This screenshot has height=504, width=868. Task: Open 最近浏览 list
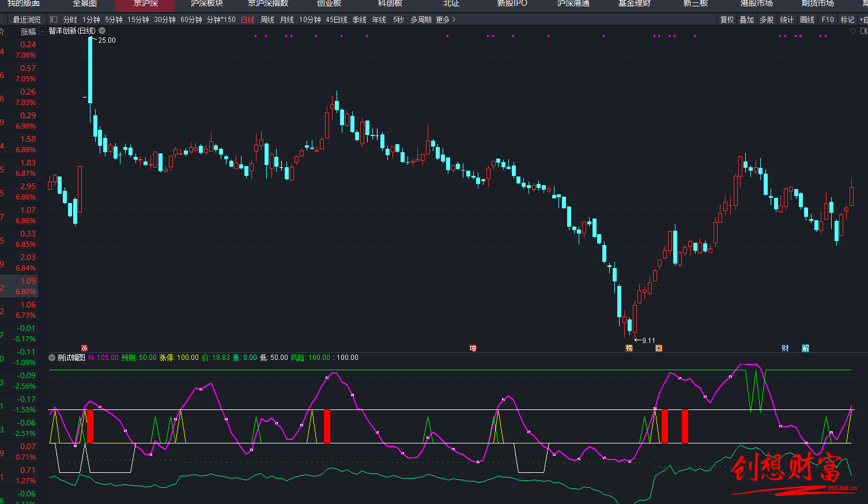coord(27,20)
